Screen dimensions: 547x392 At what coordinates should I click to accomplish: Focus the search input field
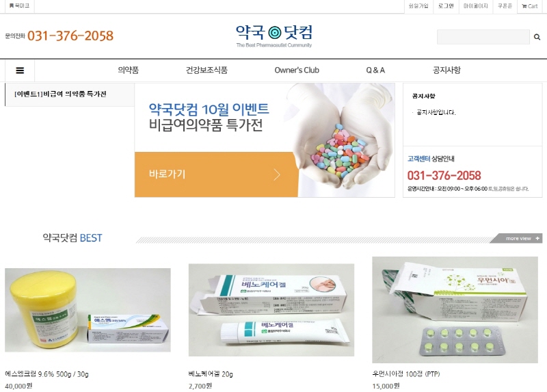[x=483, y=37]
